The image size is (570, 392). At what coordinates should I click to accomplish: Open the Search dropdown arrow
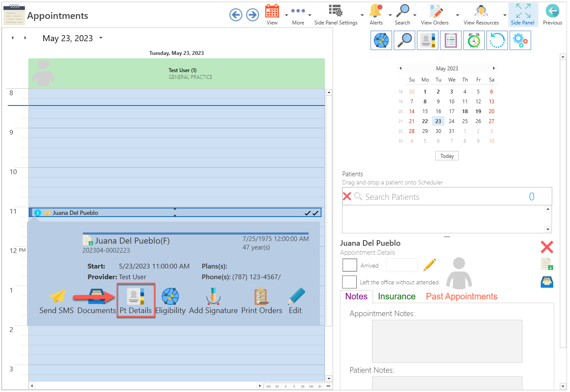(x=415, y=15)
